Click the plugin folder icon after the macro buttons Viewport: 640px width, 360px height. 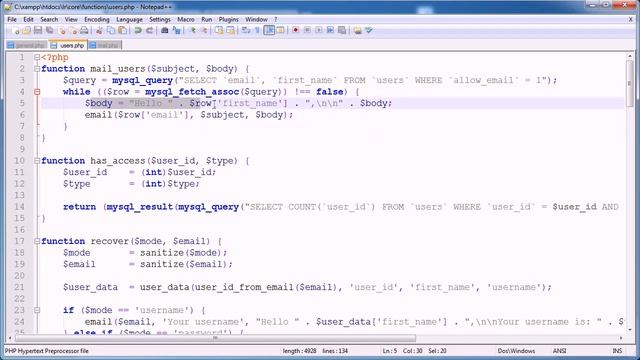358,31
